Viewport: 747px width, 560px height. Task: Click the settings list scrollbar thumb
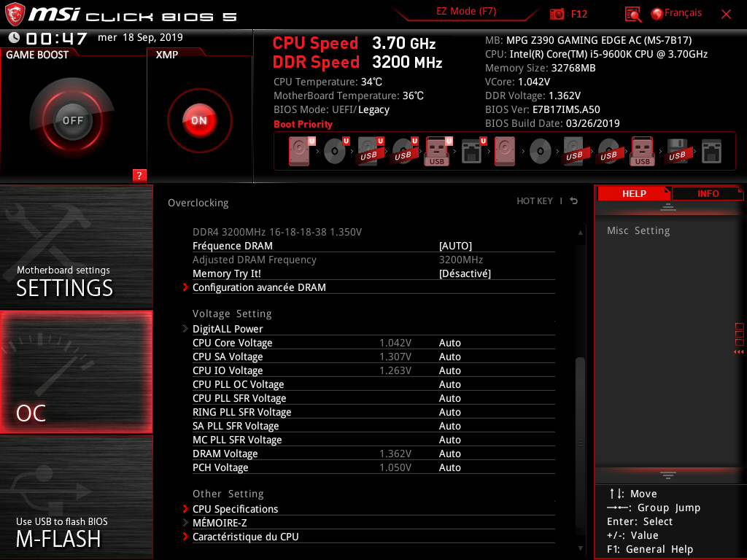click(580, 441)
